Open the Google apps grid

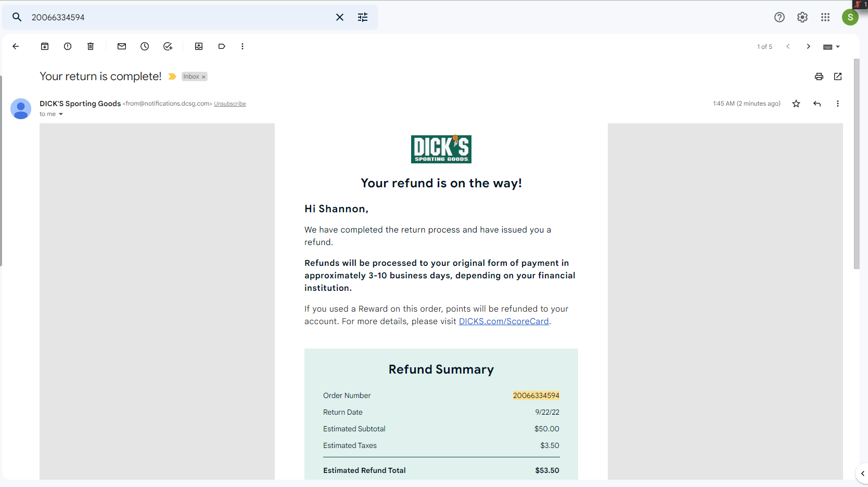[x=825, y=17]
